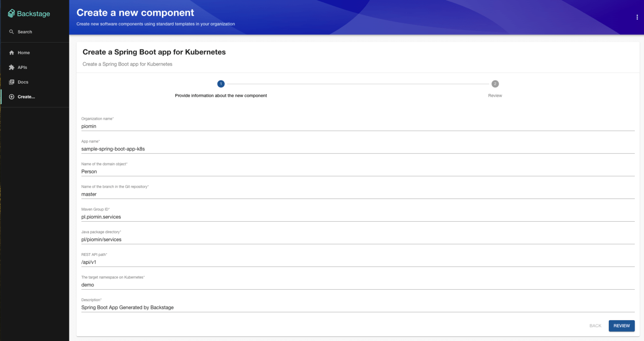Click the grey card subtitle under the heading
Image resolution: width=644 pixels, height=341 pixels.
tap(128, 64)
